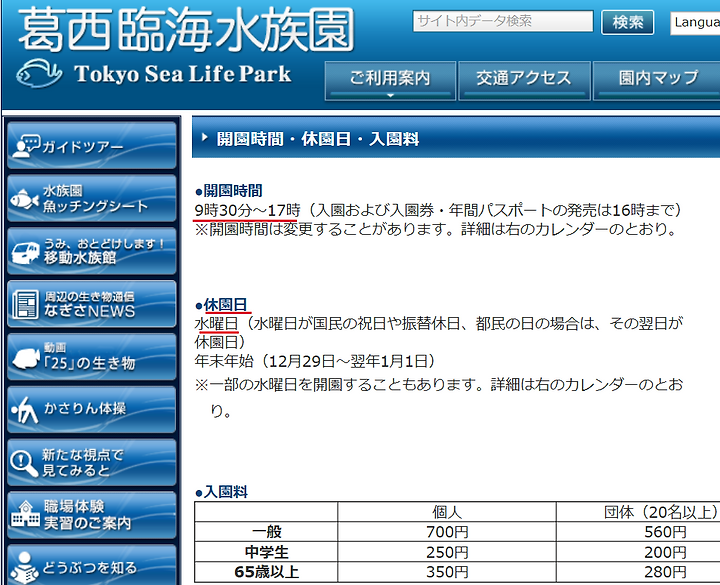Open the なぎさNEWS newspaper banner
The image size is (720, 585).
pos(92,304)
